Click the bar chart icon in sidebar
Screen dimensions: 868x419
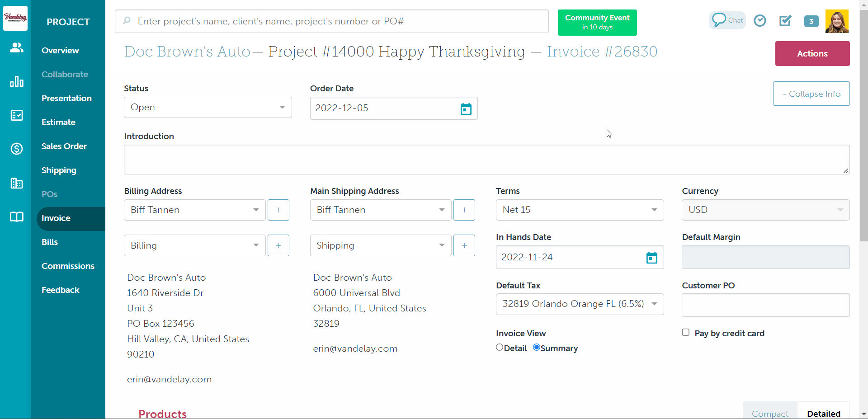(17, 81)
